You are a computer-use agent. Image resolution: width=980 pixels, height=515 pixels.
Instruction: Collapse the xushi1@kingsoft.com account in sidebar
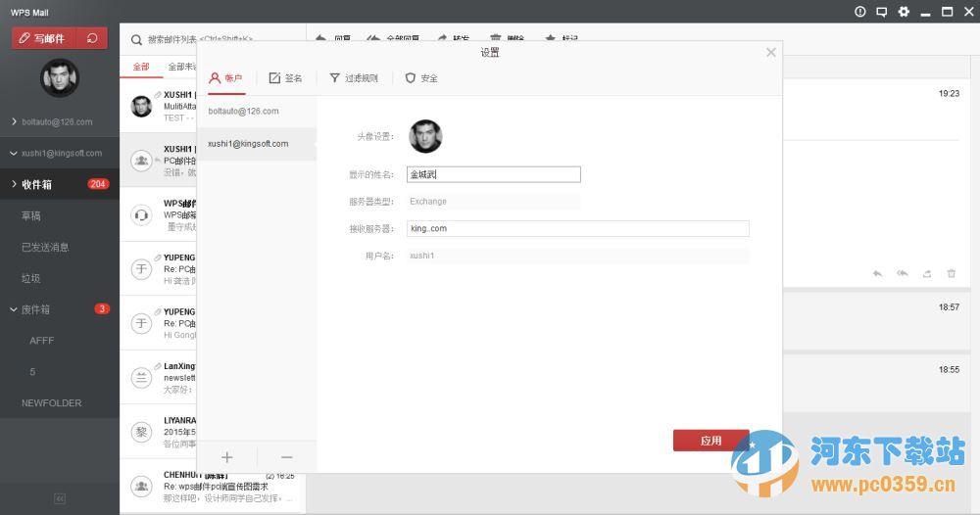pyautogui.click(x=14, y=153)
